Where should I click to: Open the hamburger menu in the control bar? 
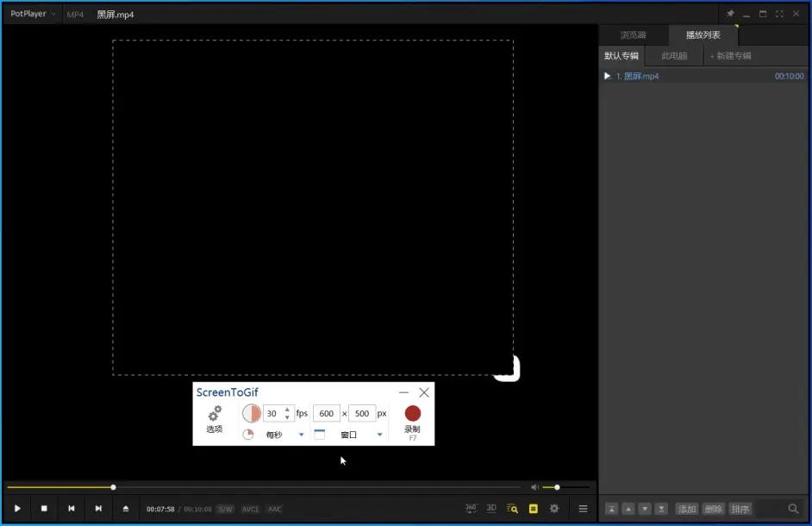[583, 509]
